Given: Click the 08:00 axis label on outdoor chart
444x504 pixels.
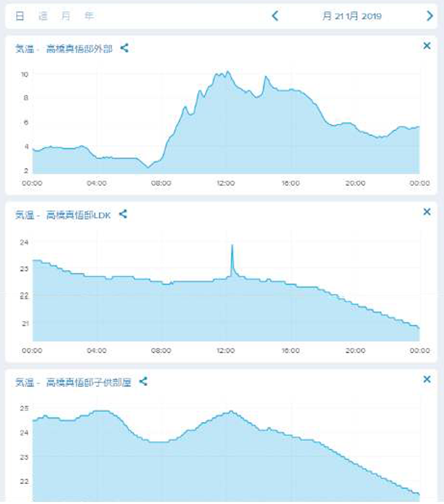Looking at the screenshot, I should [162, 183].
